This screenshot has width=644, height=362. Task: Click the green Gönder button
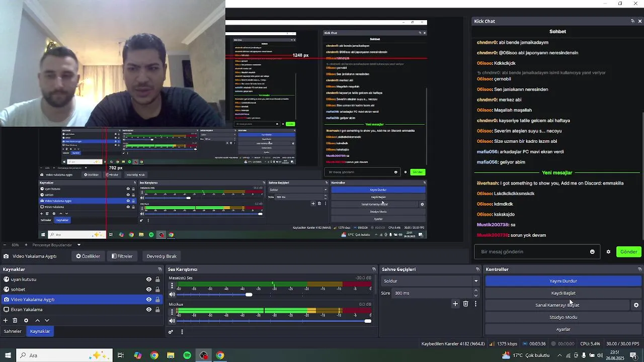629,252
